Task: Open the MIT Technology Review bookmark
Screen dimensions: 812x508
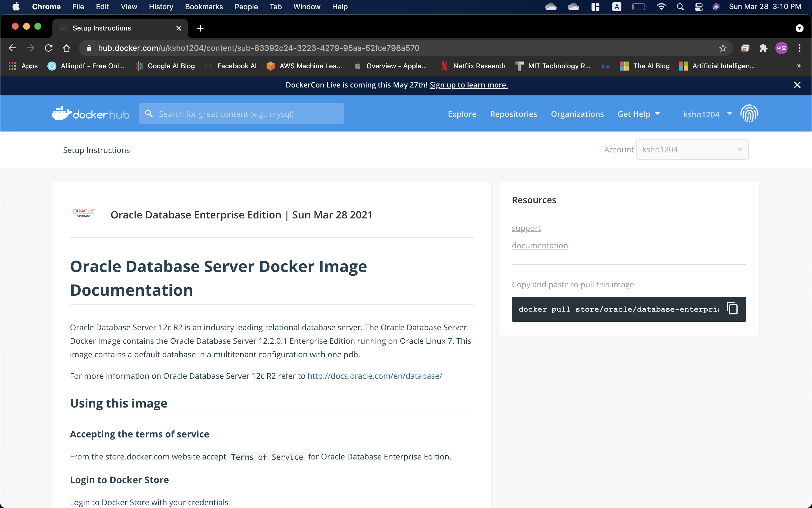Action: coord(553,66)
